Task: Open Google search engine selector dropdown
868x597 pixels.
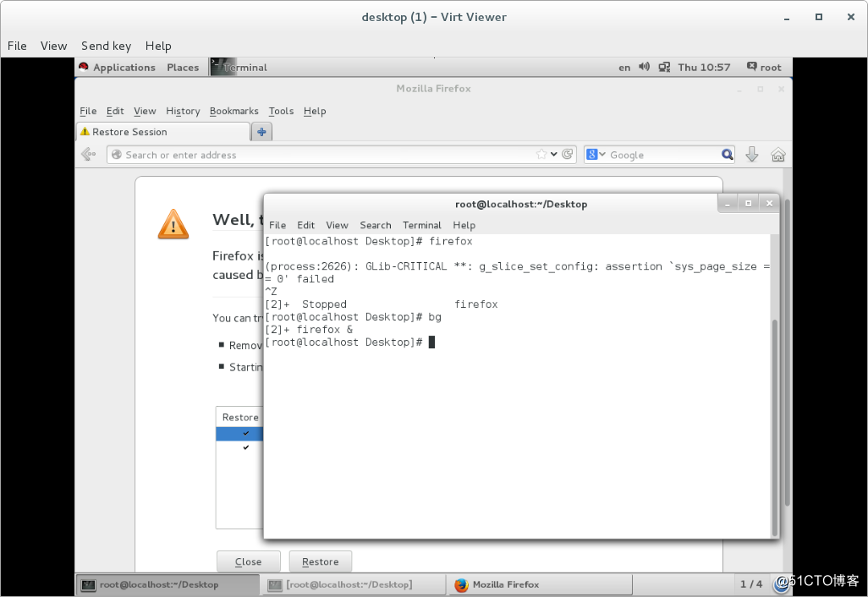Action: tap(596, 155)
